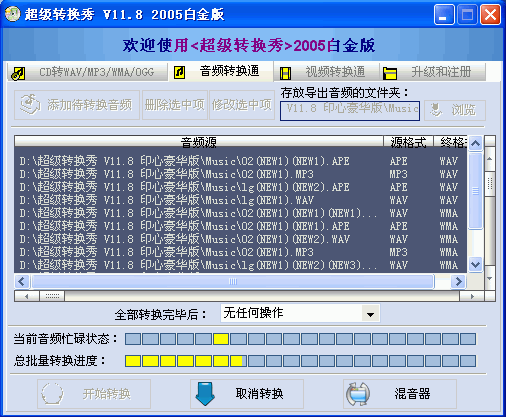Click the blue down arrow icon

pos(205,394)
